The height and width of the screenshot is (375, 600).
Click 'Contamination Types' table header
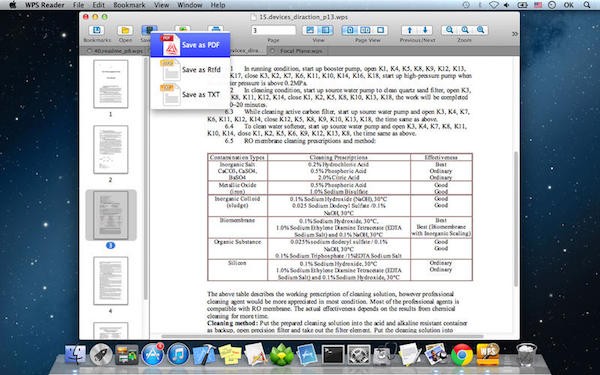(x=237, y=157)
